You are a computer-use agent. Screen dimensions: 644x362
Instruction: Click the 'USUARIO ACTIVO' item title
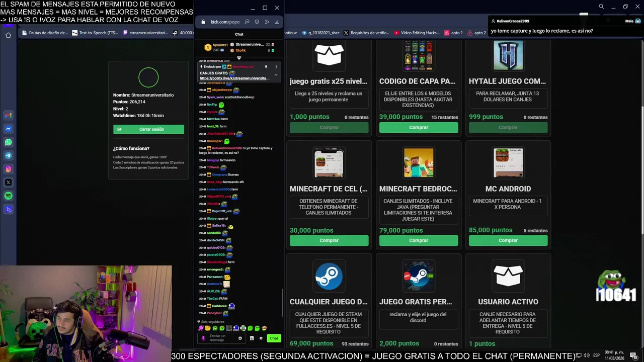[x=508, y=302]
